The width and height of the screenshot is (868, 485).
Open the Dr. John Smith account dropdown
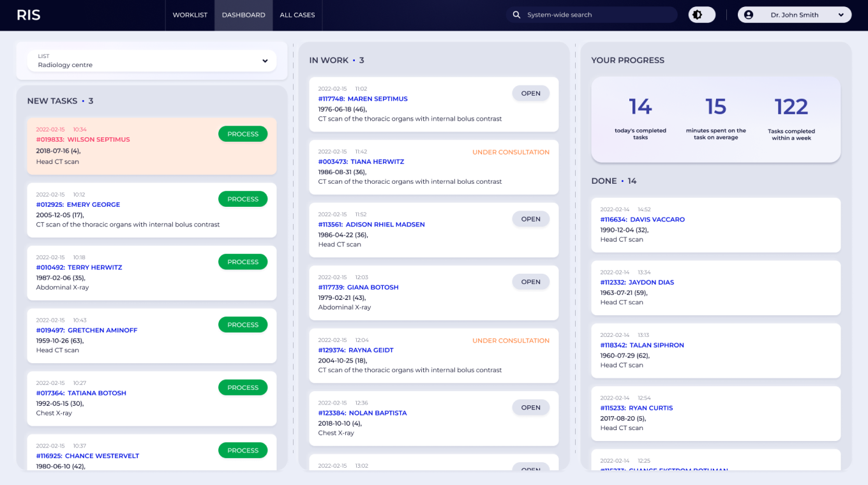tap(795, 15)
